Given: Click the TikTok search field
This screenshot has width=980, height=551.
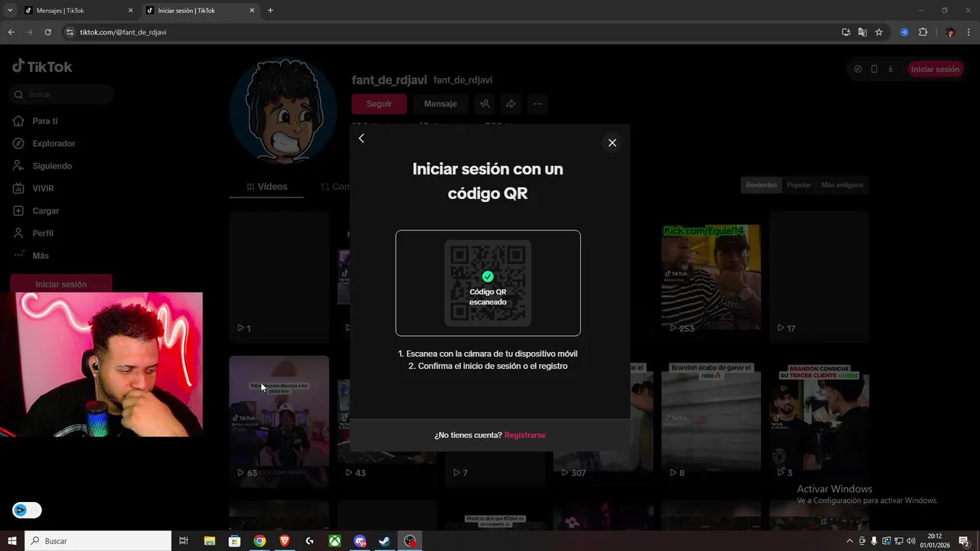Looking at the screenshot, I should point(62,94).
